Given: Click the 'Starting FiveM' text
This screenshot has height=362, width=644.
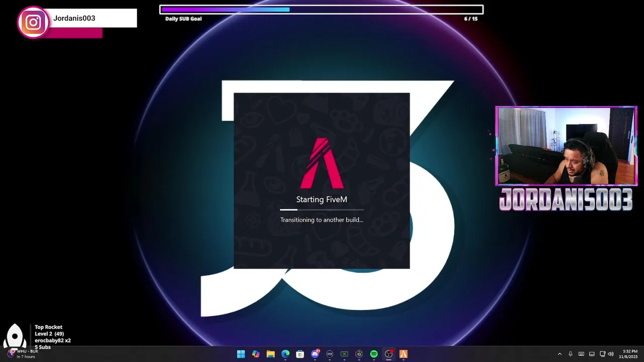Looking at the screenshot, I should 321,200.
